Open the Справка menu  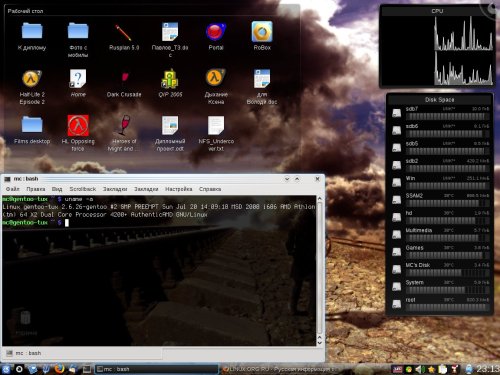pyautogui.click(x=210, y=189)
